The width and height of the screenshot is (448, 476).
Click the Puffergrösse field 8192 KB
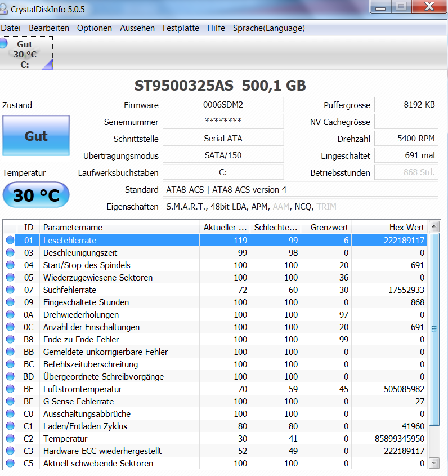[x=406, y=105]
